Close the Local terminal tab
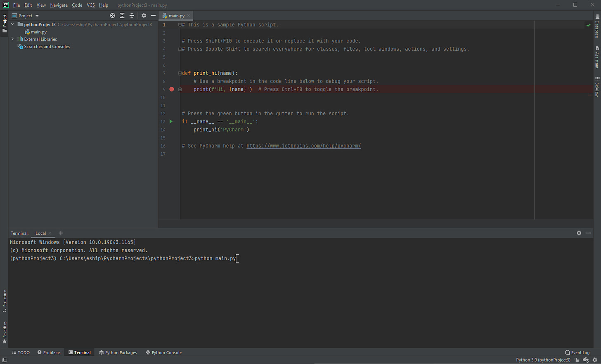 50,233
